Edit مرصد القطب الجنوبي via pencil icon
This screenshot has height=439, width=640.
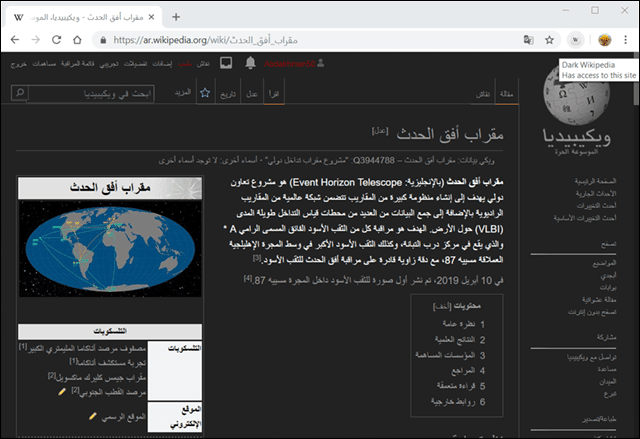click(x=62, y=392)
